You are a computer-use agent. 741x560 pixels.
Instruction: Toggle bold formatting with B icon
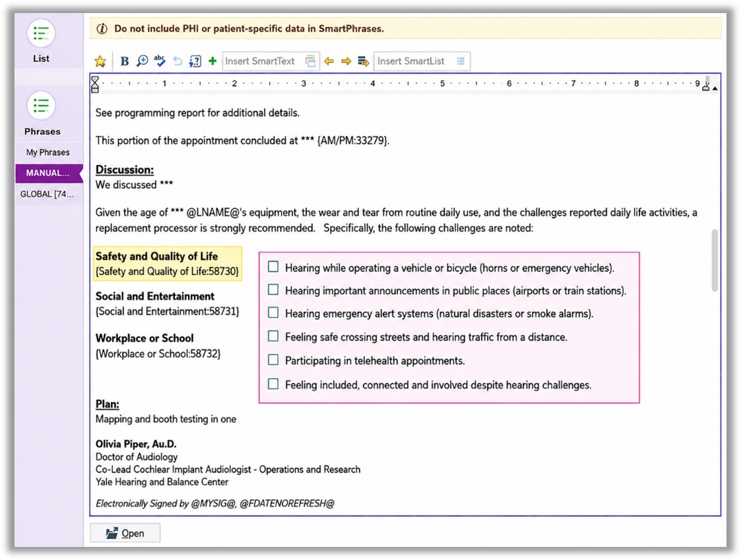tap(124, 61)
